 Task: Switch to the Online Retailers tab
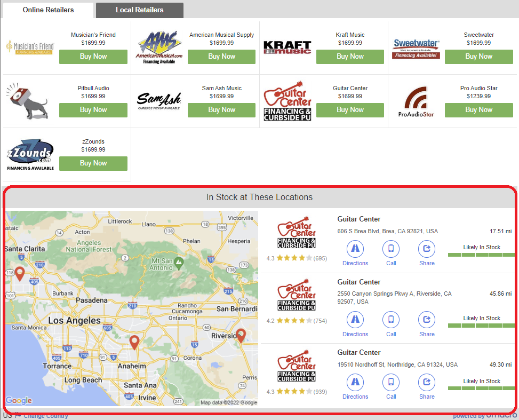(48, 10)
